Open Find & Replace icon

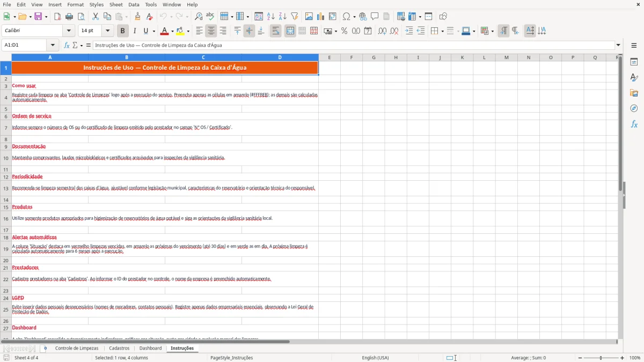(x=199, y=17)
